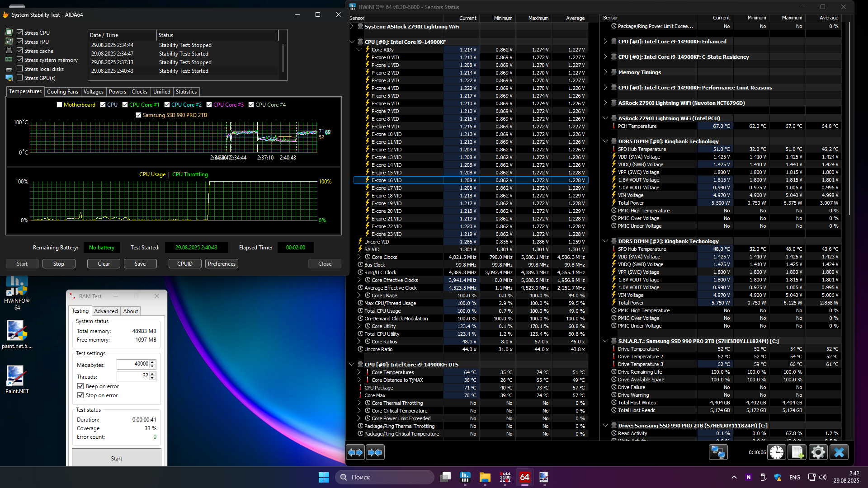Click Paint.NET installer icon on taskbar
The width and height of the screenshot is (868, 488).
point(544,477)
